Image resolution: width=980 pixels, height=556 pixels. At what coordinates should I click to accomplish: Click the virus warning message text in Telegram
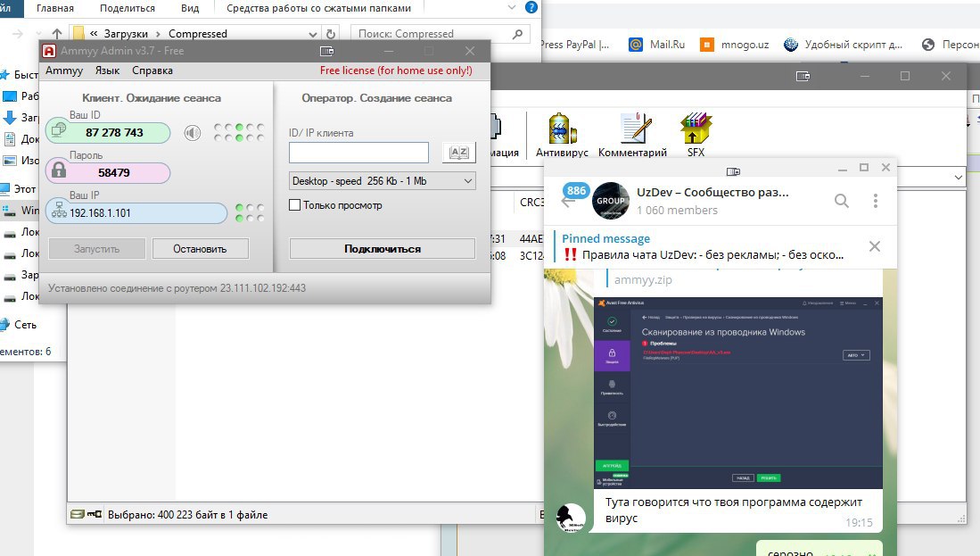[x=734, y=510]
